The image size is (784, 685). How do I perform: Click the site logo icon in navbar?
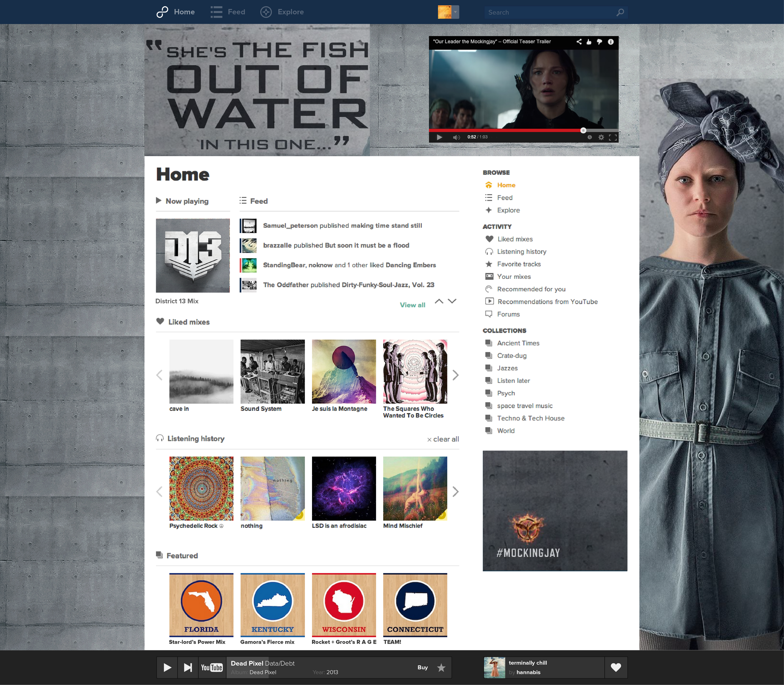162,12
